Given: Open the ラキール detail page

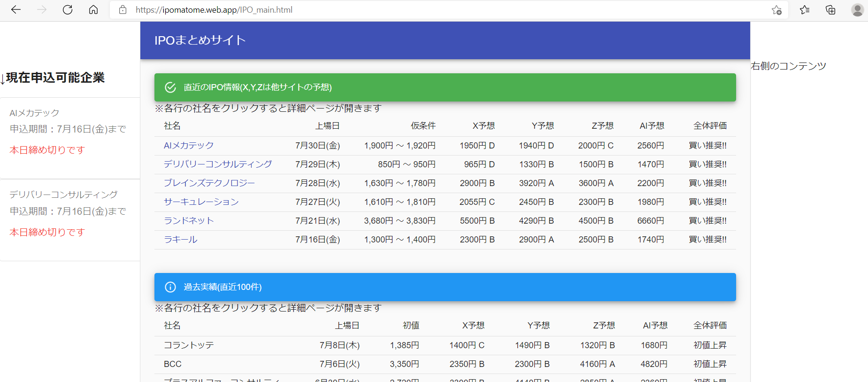Looking at the screenshot, I should click(x=181, y=240).
